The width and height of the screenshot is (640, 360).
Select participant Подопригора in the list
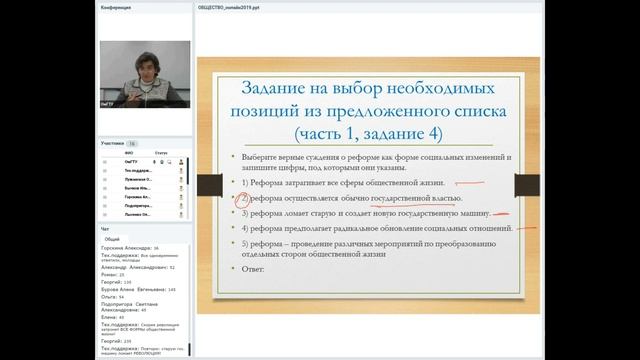[138, 206]
